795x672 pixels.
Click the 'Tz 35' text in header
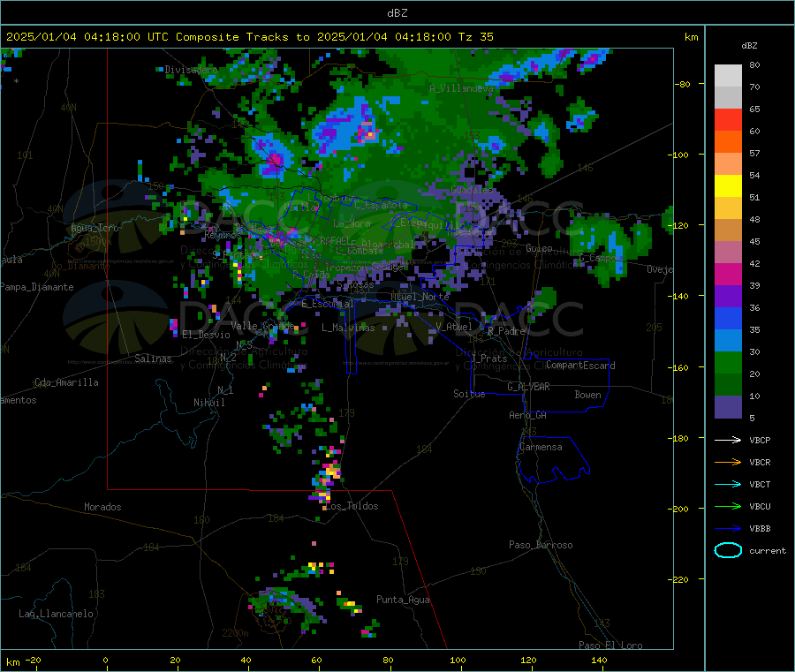pos(476,37)
